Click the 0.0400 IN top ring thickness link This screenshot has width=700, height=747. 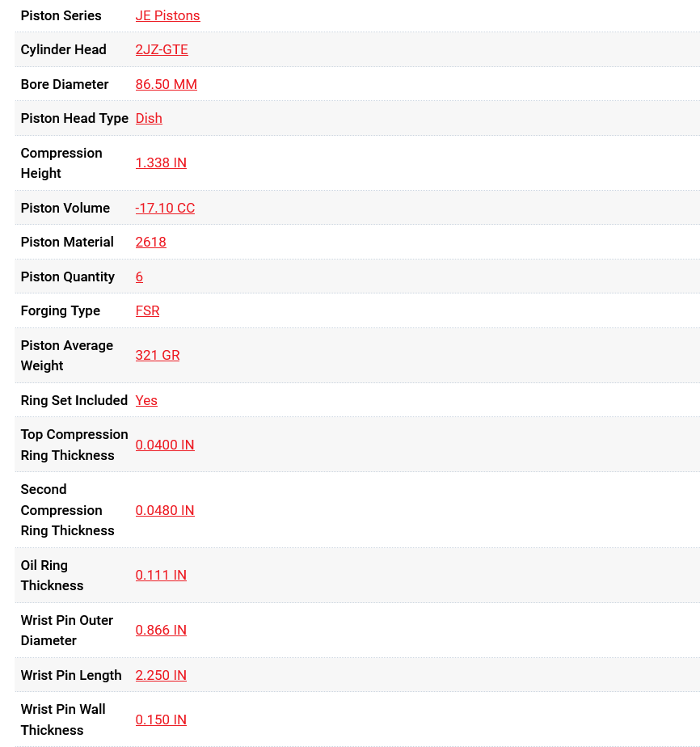(x=165, y=445)
